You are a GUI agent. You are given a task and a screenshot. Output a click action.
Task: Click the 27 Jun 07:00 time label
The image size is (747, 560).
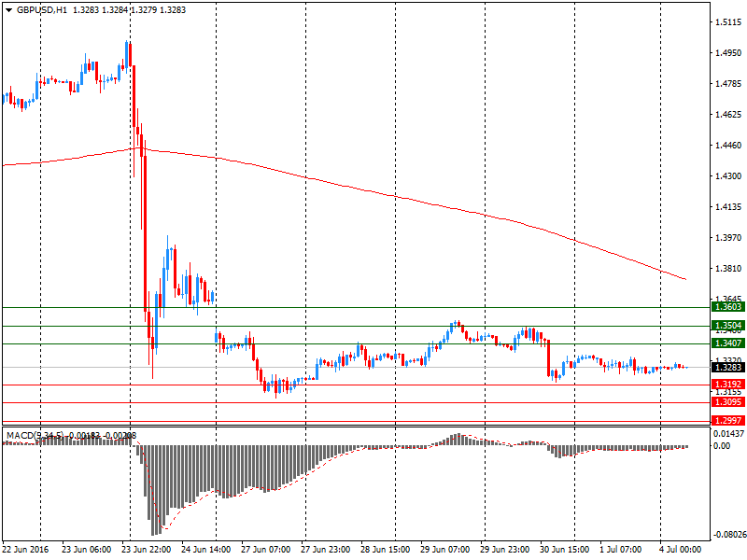tap(265, 550)
